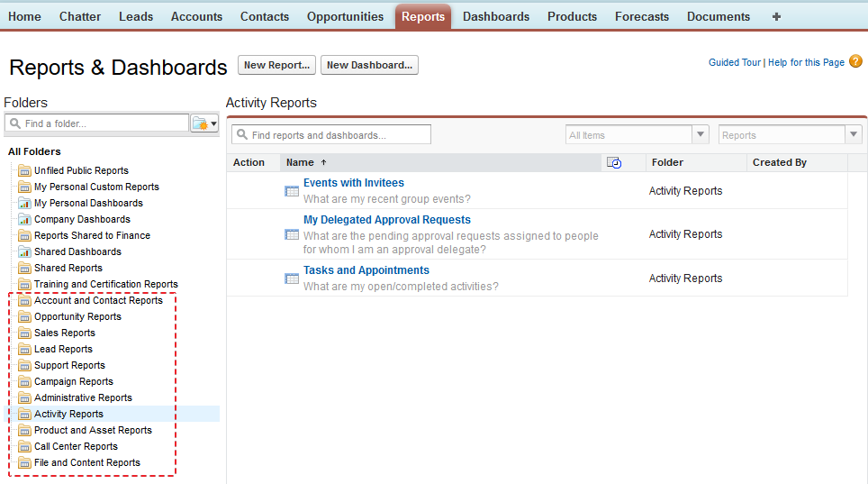
Task: Click the Shared Reports folder icon
Action: [24, 268]
